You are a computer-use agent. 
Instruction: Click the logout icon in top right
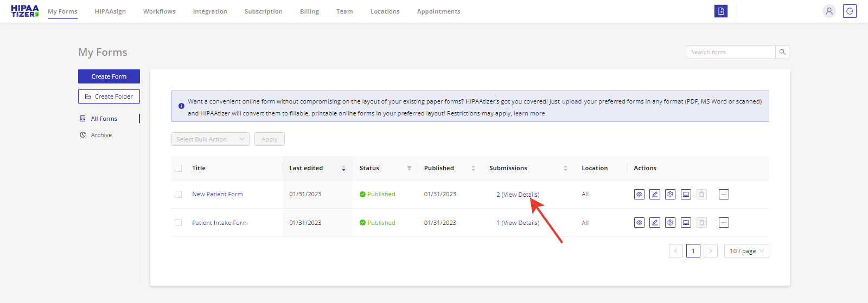pos(850,11)
